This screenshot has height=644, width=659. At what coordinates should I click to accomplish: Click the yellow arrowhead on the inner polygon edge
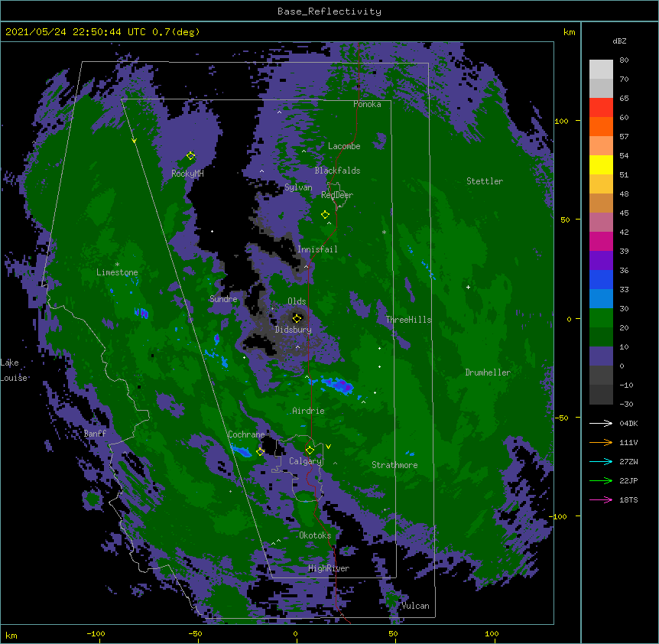pyautogui.click(x=134, y=141)
